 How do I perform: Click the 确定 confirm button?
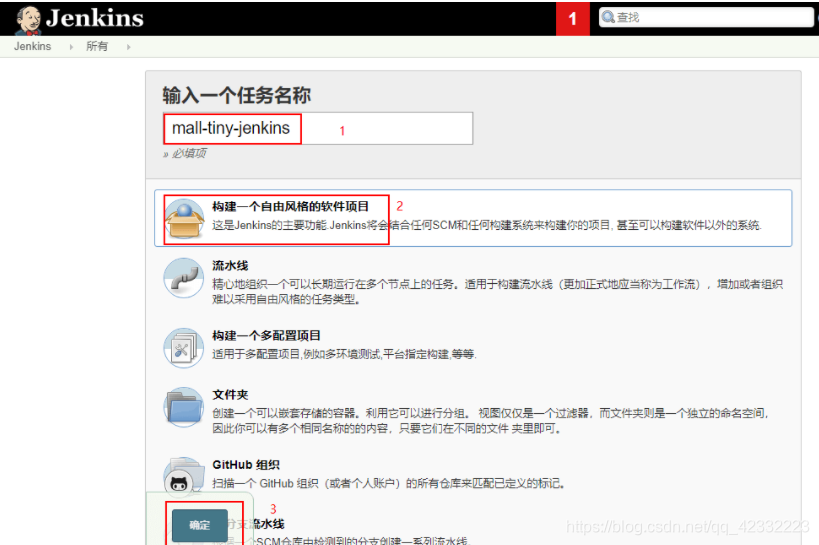pyautogui.click(x=200, y=525)
